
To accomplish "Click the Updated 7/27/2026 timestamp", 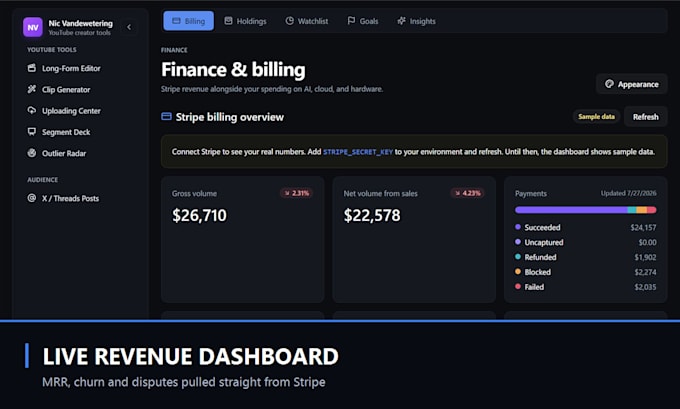I will [x=628, y=193].
